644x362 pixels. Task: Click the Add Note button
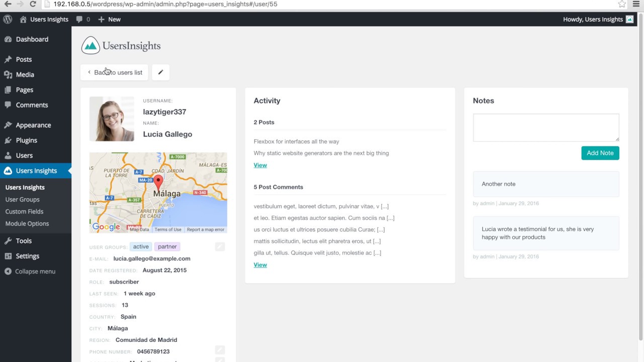point(600,153)
